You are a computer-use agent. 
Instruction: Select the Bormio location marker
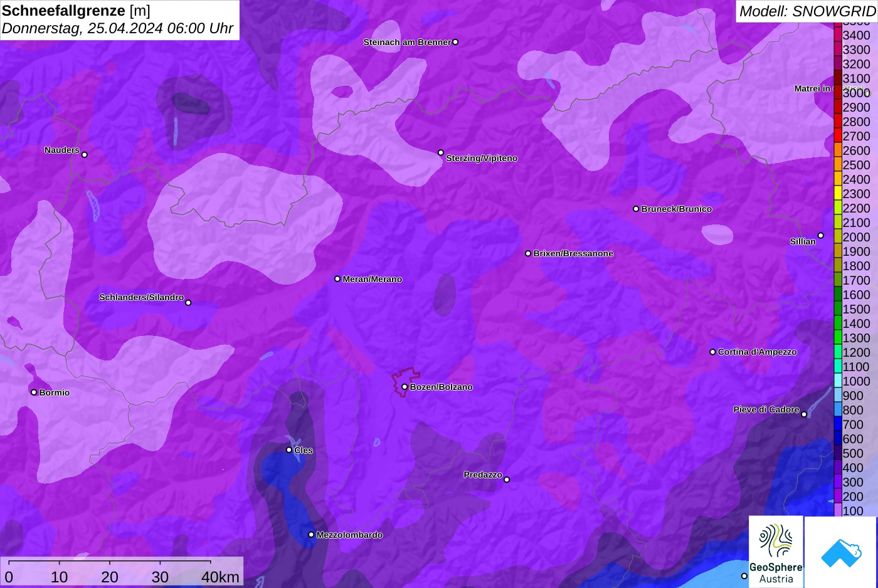[34, 392]
